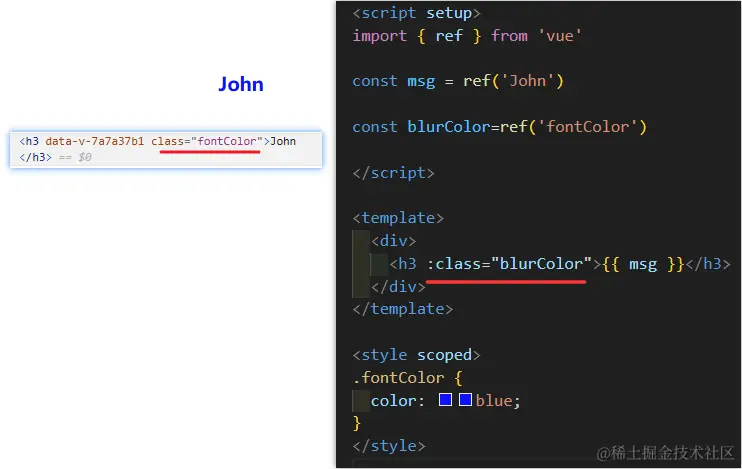Image resolution: width=742 pixels, height=469 pixels.
Task: Click the :class="blurColor" binding in code
Action: pyautogui.click(x=510, y=264)
